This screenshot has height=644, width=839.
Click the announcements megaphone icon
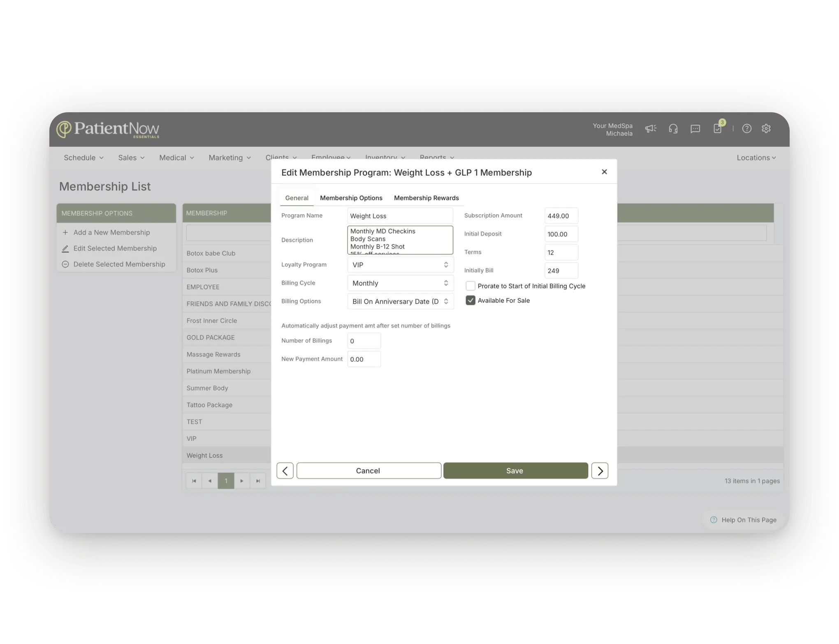point(651,129)
